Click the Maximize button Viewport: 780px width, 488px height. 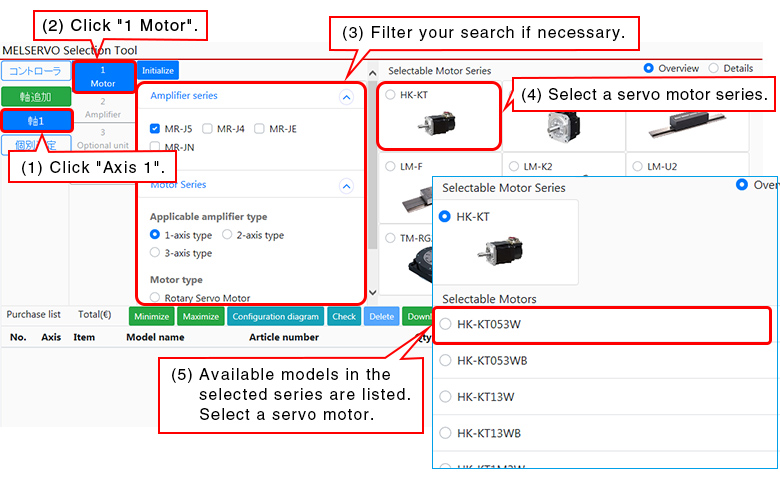[200, 316]
